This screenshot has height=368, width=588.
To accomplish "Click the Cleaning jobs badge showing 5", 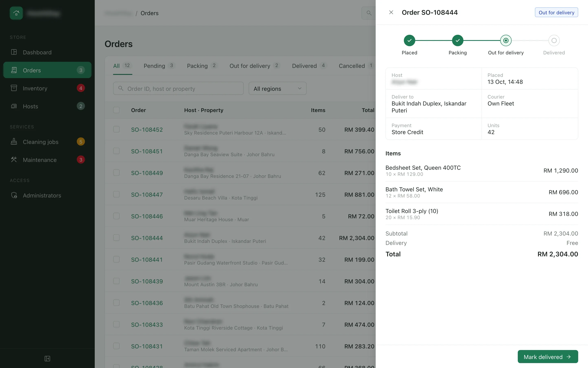I will (81, 142).
